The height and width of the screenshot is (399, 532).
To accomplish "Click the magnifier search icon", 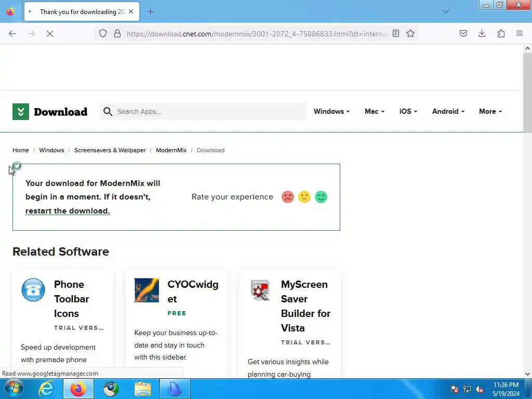I will coord(108,112).
